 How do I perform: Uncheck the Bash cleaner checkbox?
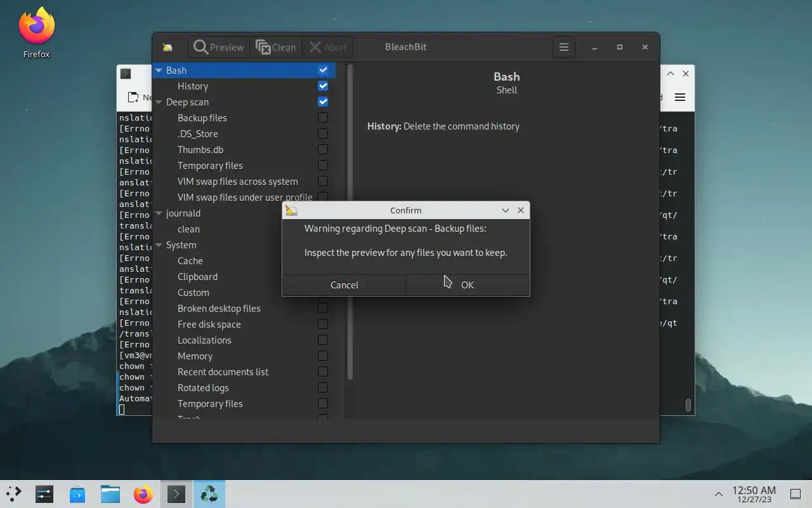coord(323,70)
